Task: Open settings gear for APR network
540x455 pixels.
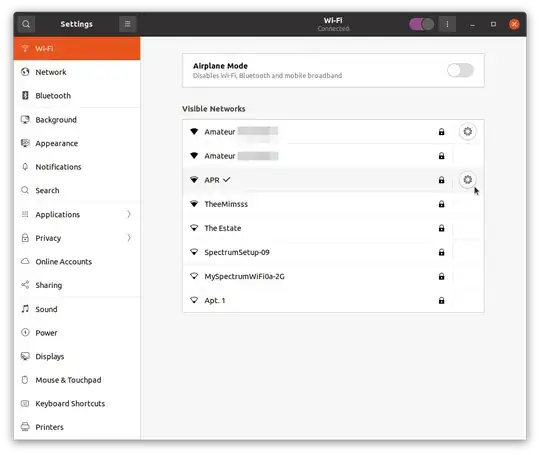Action: click(x=467, y=179)
